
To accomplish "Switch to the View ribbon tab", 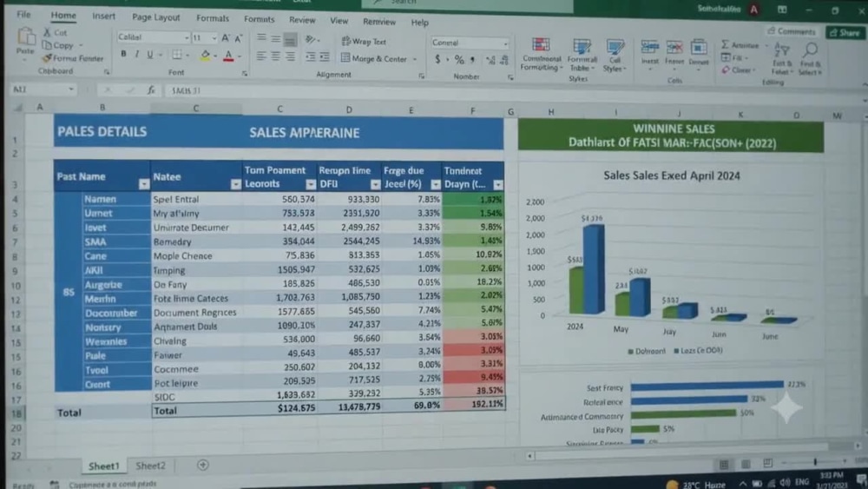I will (x=339, y=21).
